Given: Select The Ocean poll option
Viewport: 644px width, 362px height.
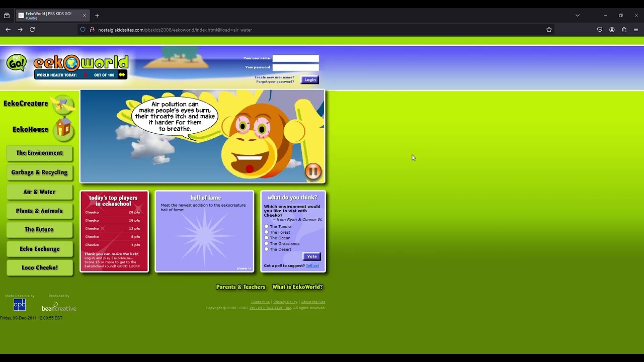Looking at the screenshot, I should point(266,238).
